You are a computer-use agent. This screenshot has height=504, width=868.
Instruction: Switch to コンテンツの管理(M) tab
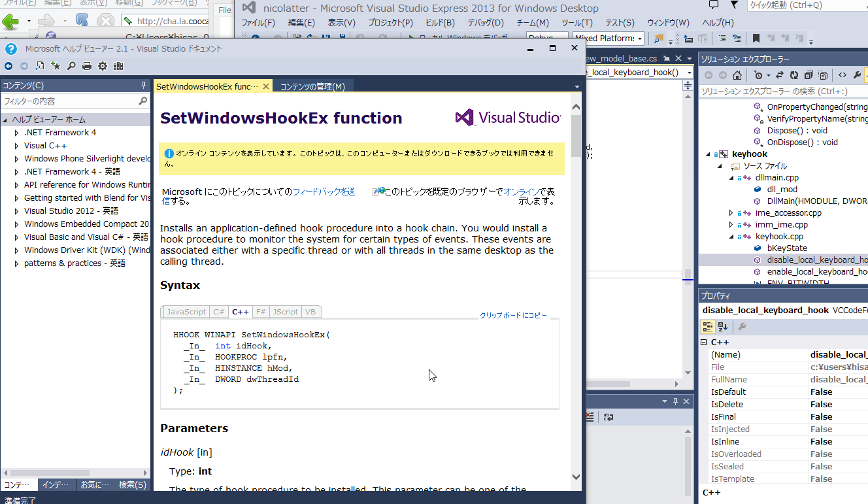pos(312,86)
